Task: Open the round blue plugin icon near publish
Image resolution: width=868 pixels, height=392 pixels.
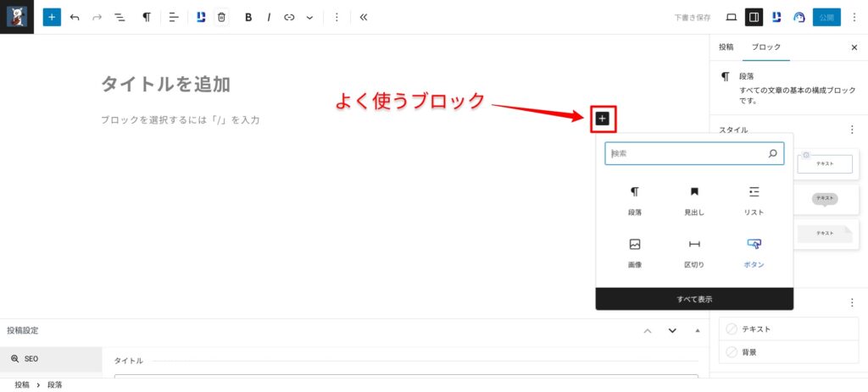Action: tap(798, 17)
